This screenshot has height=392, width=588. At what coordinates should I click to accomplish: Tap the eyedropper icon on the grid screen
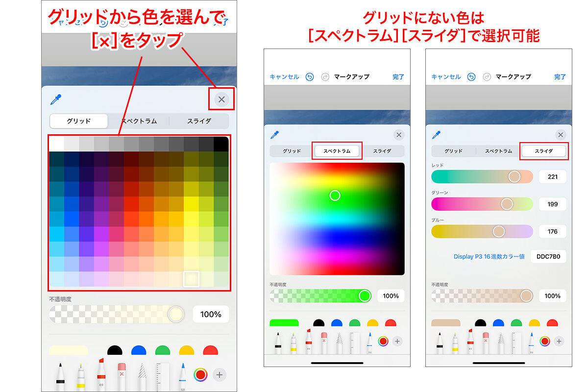pyautogui.click(x=55, y=99)
